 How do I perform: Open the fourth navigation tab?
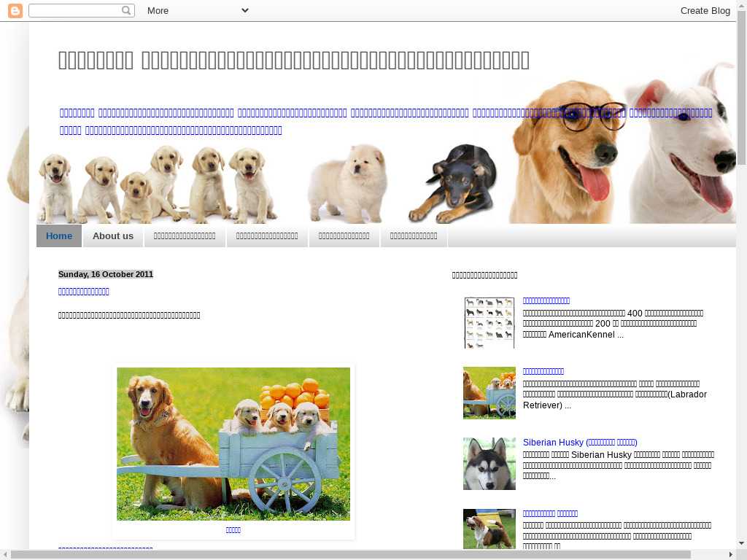(267, 236)
